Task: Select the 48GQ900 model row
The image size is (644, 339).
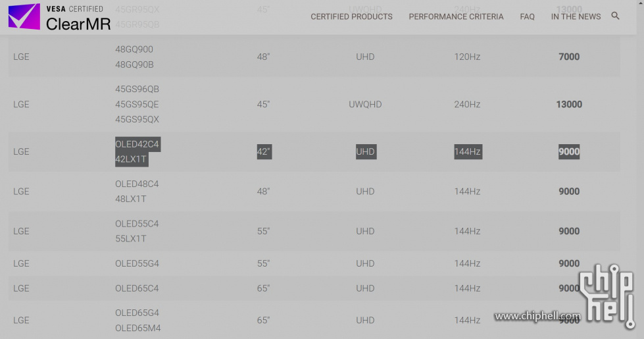Action: coord(314,57)
